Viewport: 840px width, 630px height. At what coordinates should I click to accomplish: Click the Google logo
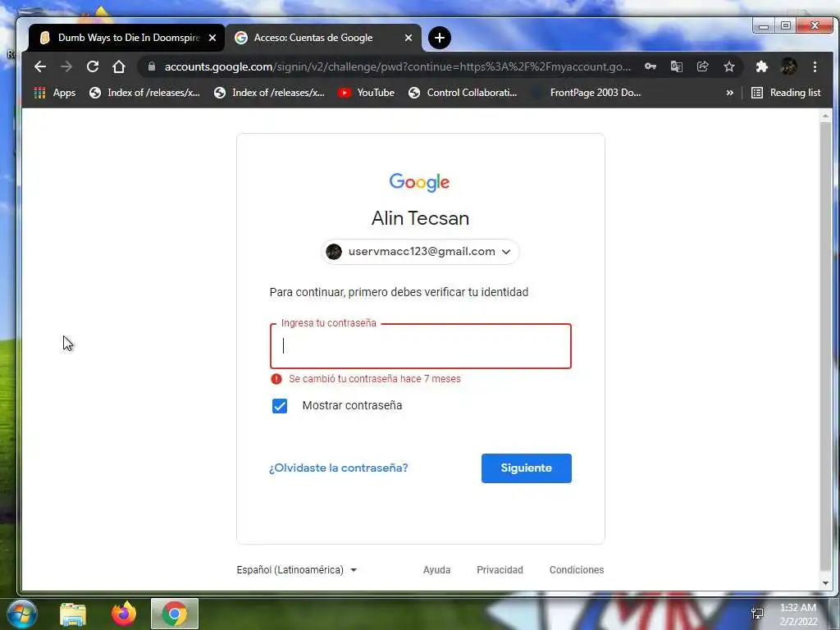[419, 182]
